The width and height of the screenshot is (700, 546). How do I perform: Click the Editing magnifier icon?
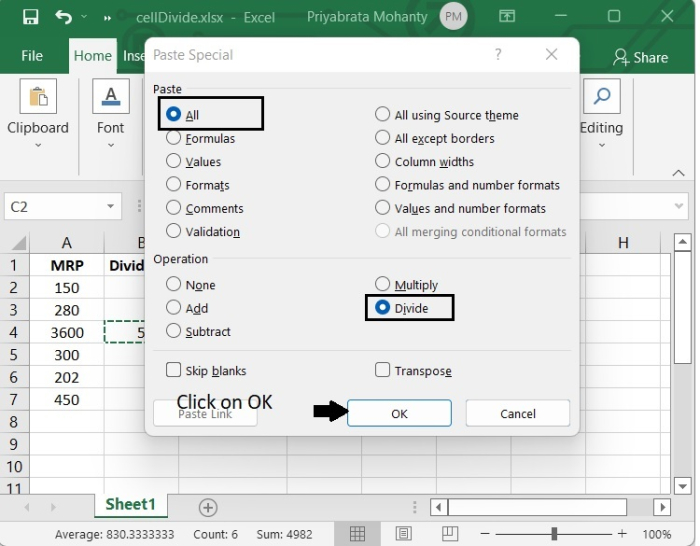click(x=602, y=96)
